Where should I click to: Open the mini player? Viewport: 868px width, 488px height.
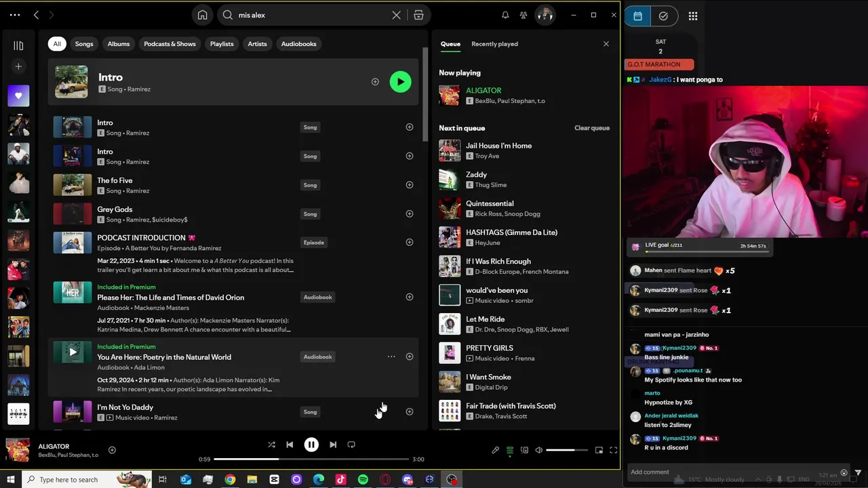599,450
